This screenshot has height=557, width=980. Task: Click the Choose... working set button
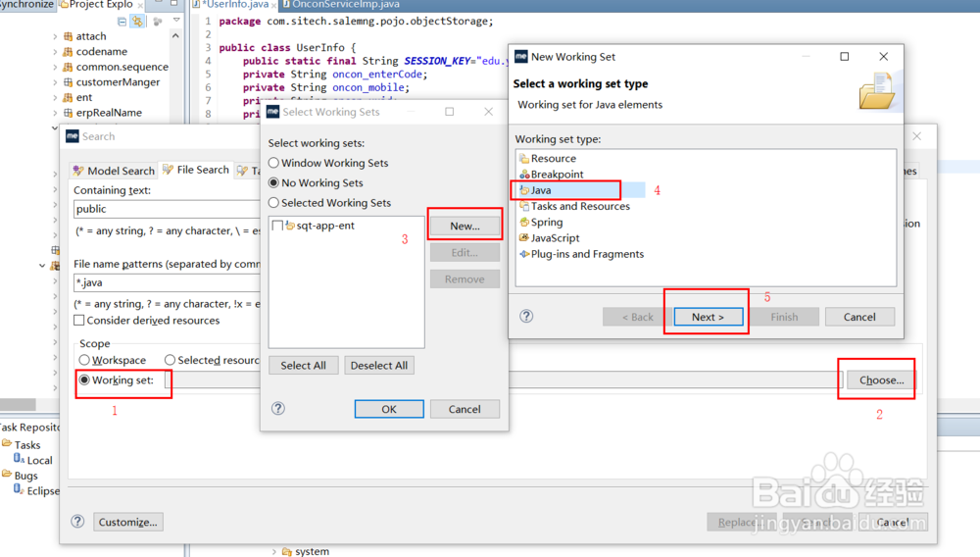point(881,380)
